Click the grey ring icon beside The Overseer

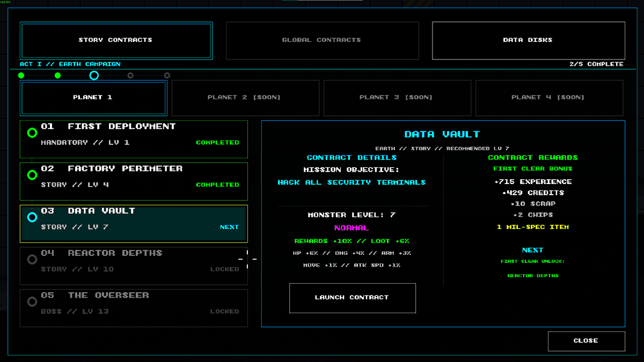(x=32, y=301)
